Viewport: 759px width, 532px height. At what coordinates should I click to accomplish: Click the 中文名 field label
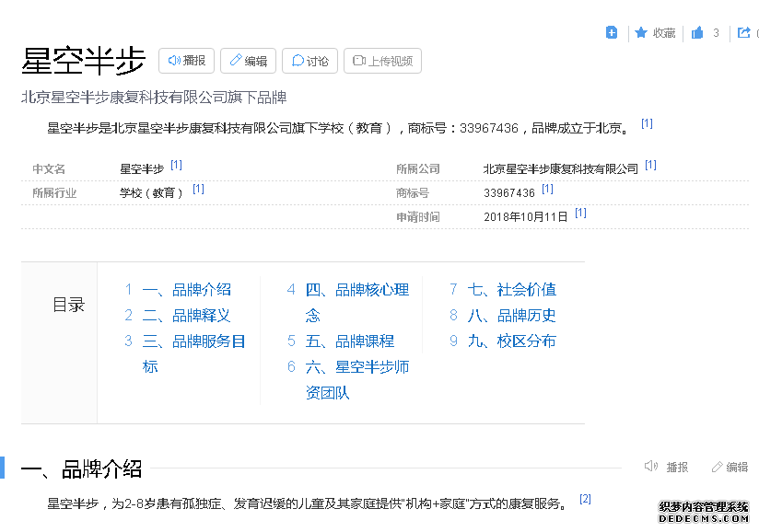click(x=49, y=169)
